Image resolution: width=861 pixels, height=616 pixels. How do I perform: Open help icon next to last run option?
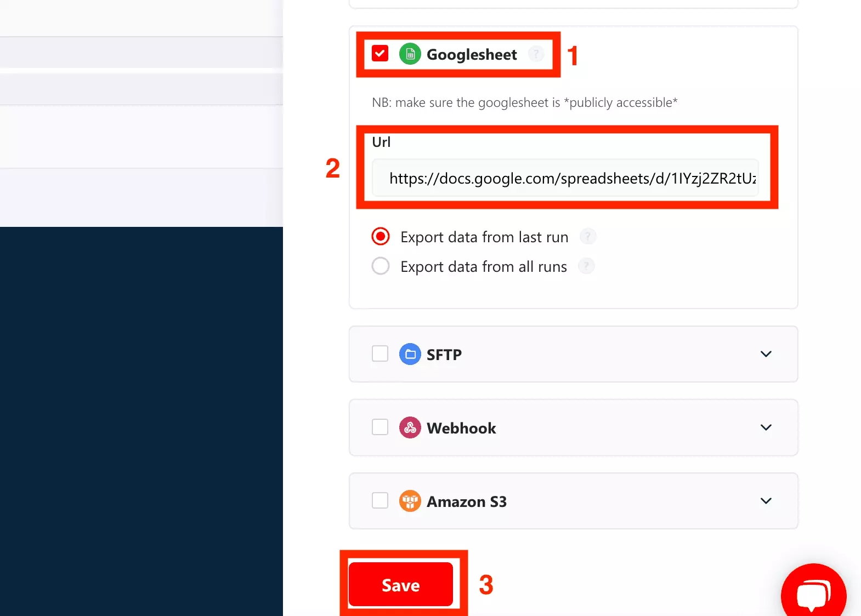(587, 237)
